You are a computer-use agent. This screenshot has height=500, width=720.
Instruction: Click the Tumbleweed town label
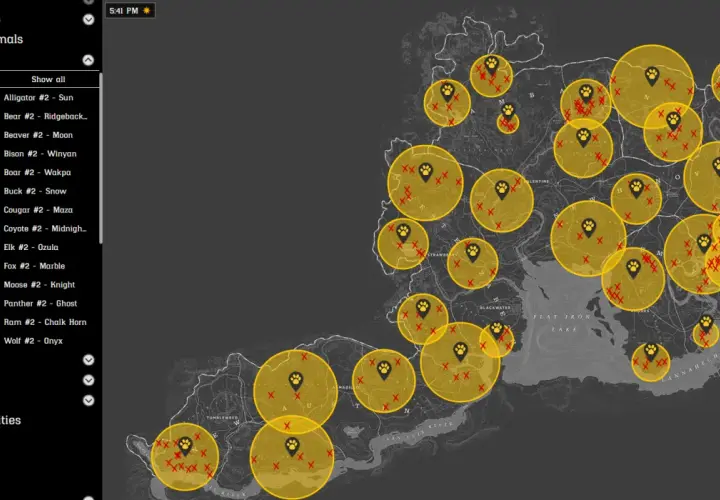(x=222, y=418)
